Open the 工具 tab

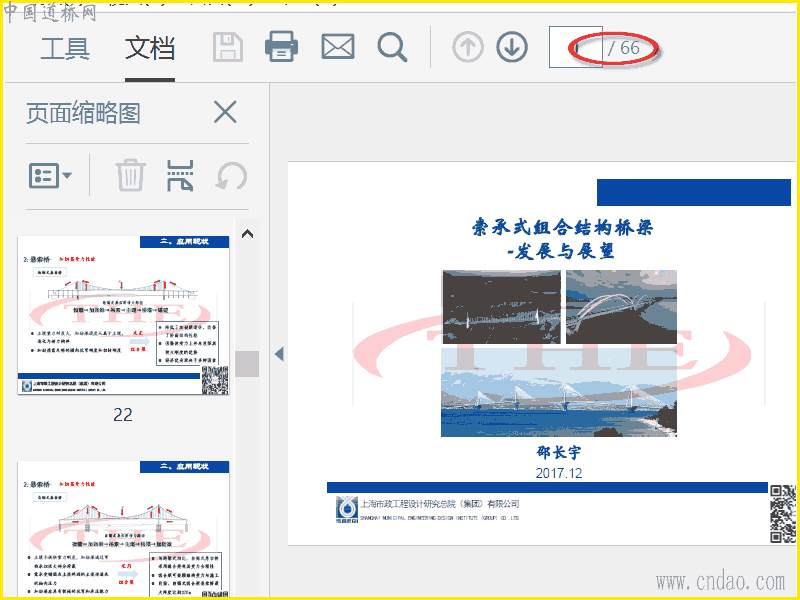(65, 49)
